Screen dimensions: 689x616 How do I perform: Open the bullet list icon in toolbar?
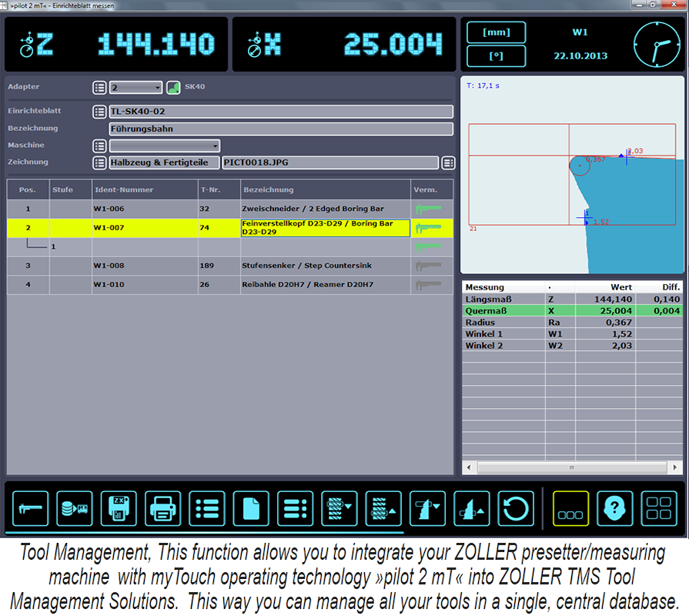click(x=207, y=508)
